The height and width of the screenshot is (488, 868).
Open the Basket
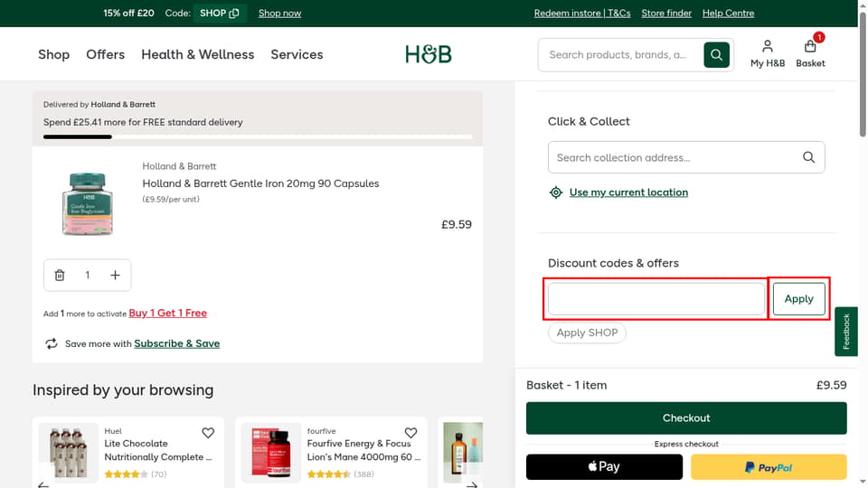810,53
